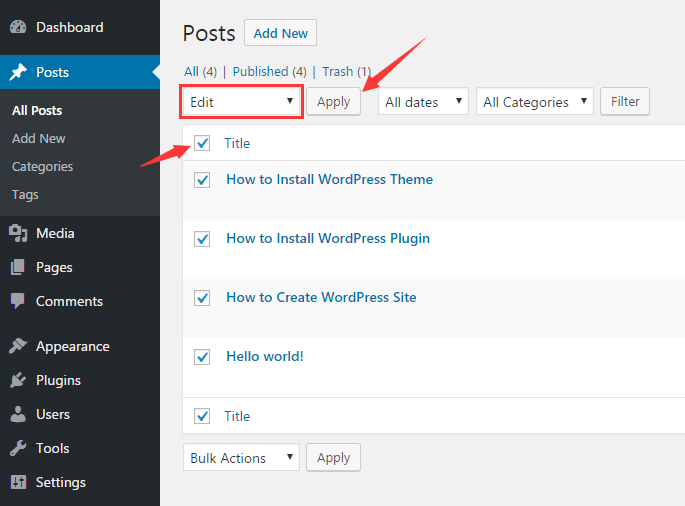Image resolution: width=685 pixels, height=506 pixels.
Task: Sort by the Title header column link
Action: 237,143
